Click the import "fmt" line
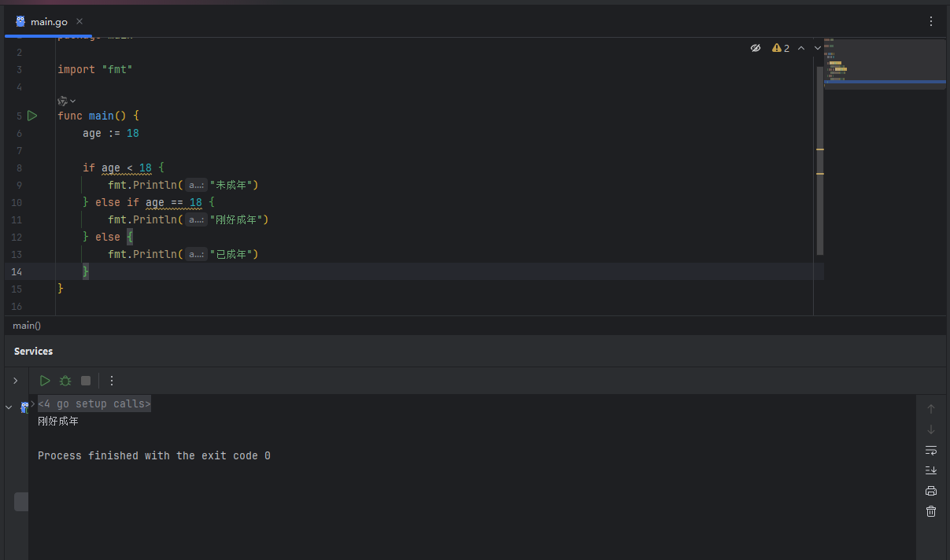This screenshot has height=560, width=950. (x=95, y=69)
